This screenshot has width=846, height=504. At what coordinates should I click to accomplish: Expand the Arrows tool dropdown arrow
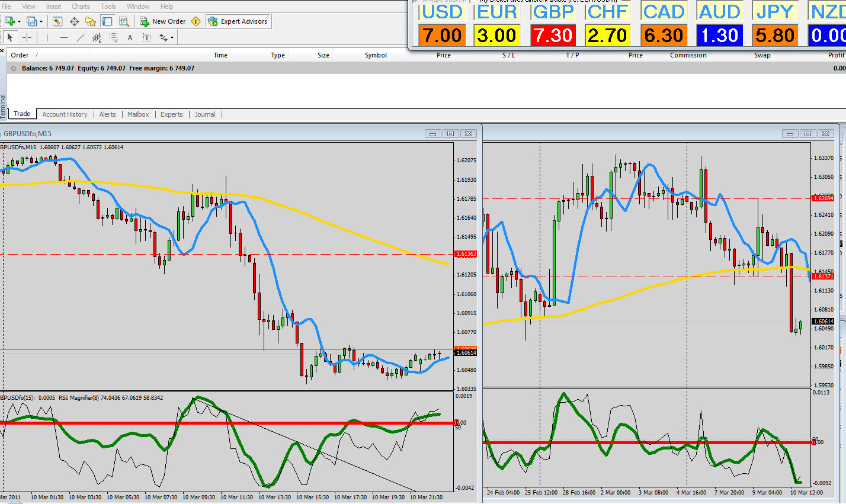coord(172,38)
